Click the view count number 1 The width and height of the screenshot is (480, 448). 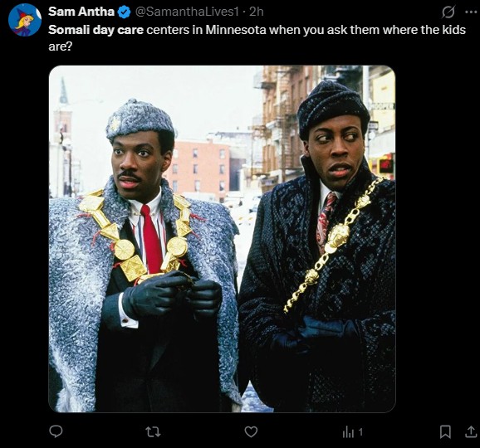(x=360, y=432)
